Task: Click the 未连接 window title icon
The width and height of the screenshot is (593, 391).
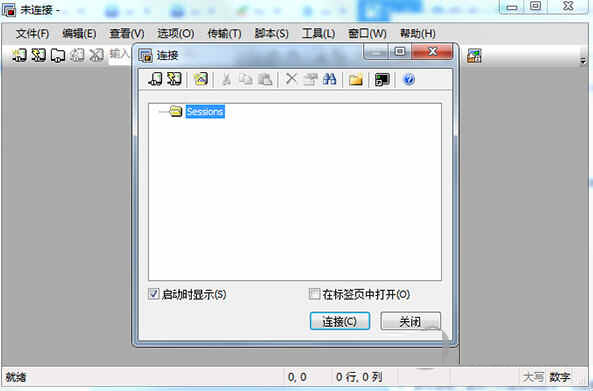Action: click(9, 10)
